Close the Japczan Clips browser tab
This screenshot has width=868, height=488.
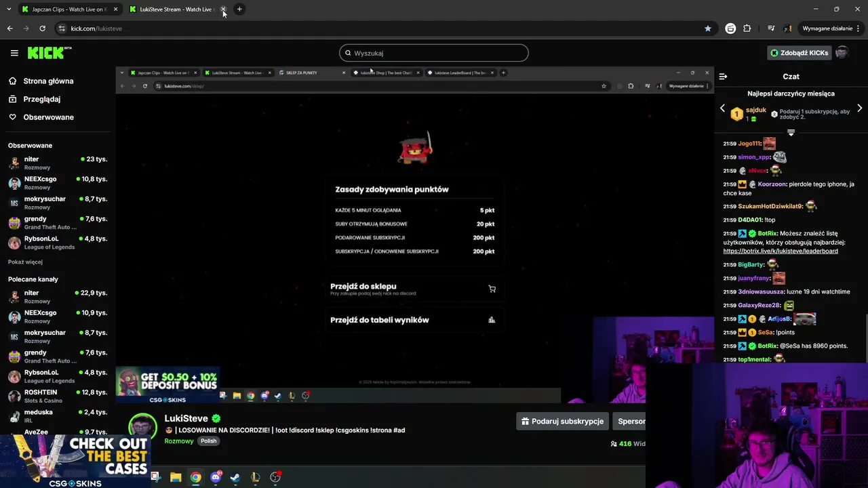click(x=115, y=9)
